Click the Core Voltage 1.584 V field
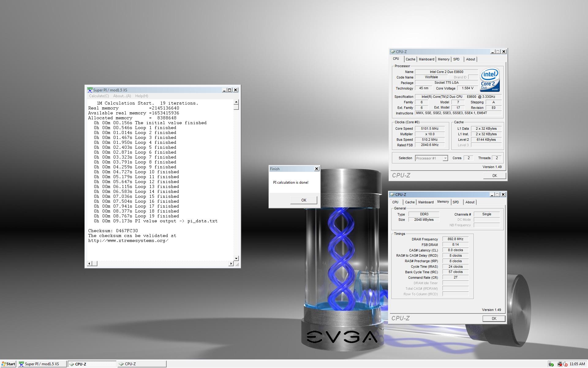 pyautogui.click(x=467, y=88)
